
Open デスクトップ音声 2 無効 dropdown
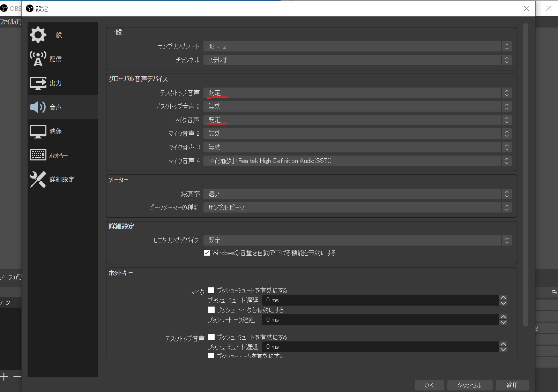[x=358, y=106]
